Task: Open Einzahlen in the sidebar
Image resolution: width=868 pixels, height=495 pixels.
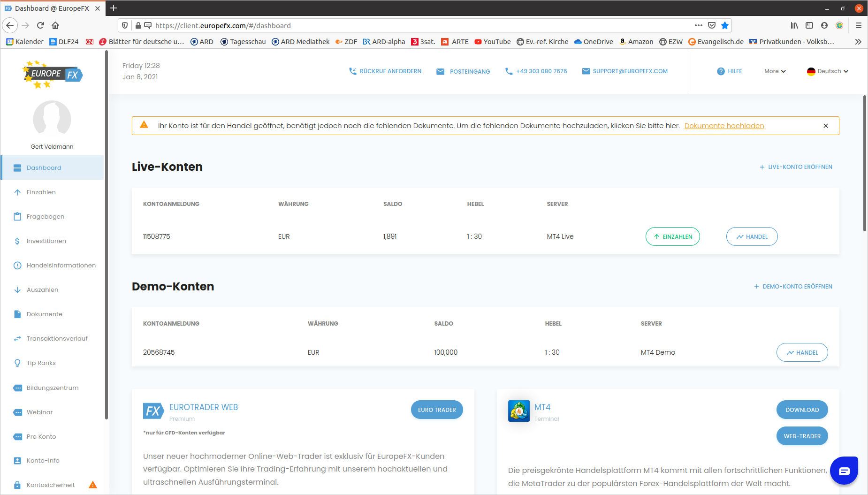Action: [41, 192]
